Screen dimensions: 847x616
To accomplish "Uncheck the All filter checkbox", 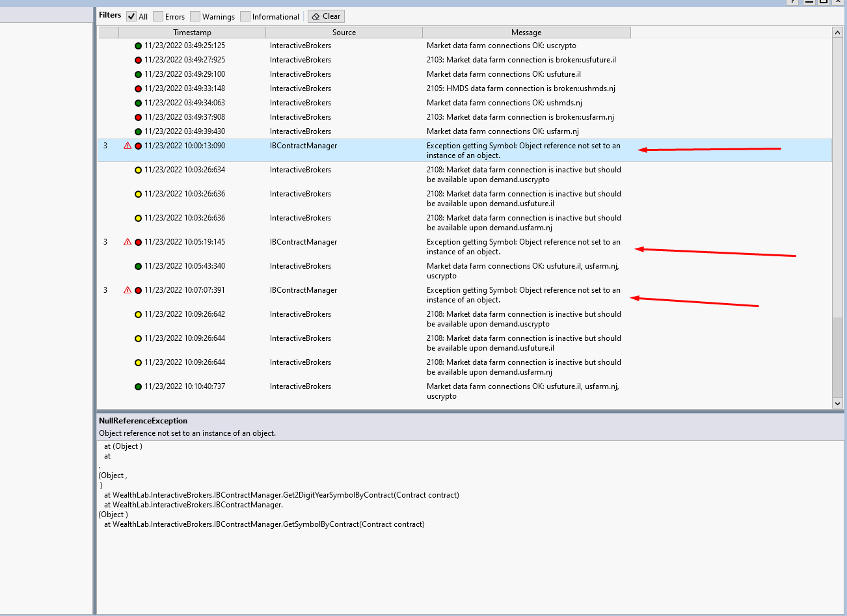I will (131, 17).
